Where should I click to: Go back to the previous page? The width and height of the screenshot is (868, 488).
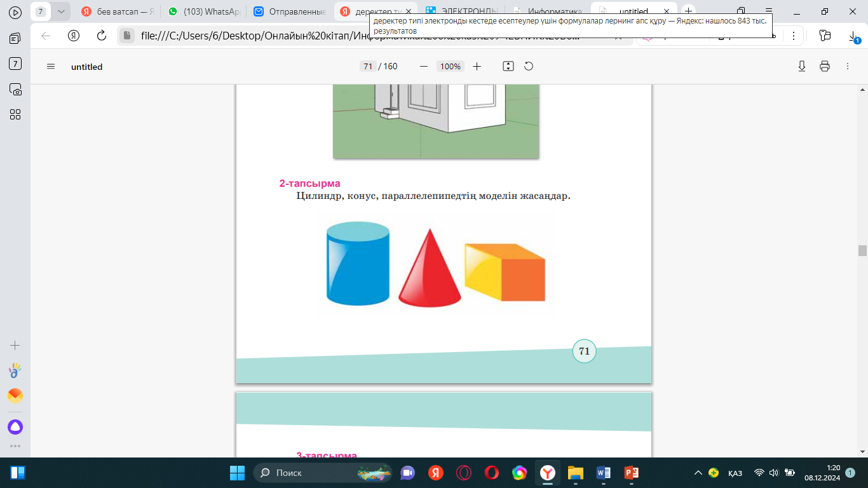(x=46, y=36)
